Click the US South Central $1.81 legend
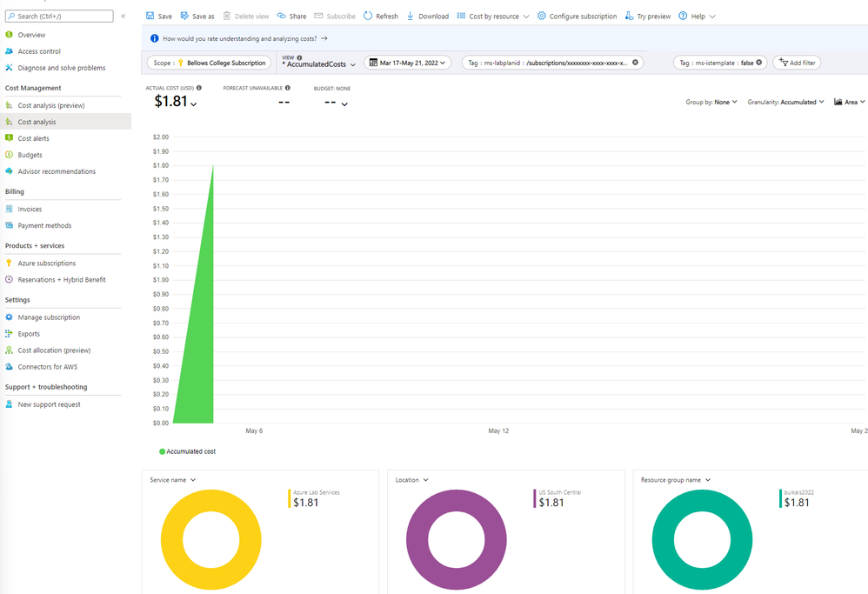Viewport: 868px width, 594px height. [x=558, y=498]
